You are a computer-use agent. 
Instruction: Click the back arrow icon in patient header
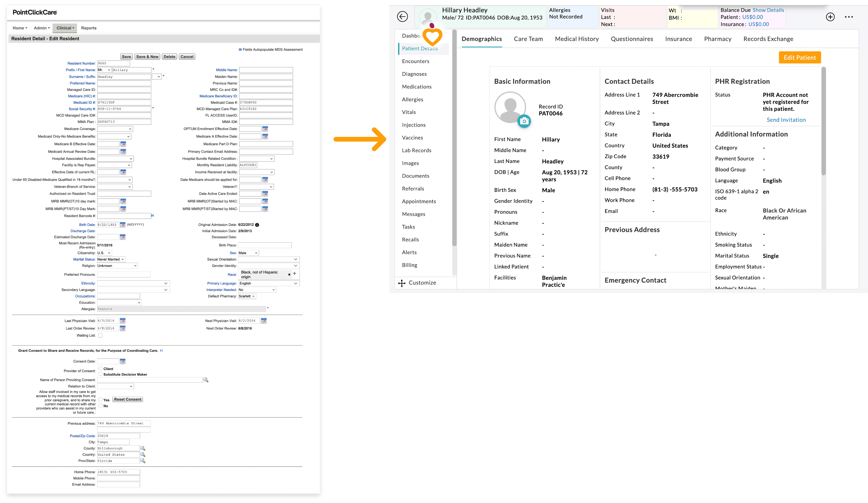[402, 17]
